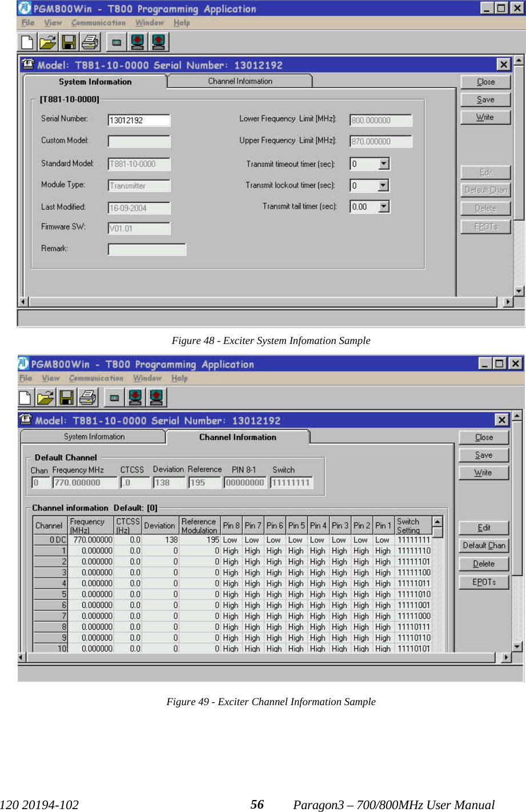Click Close button in Figure 48 dialog
The height and width of the screenshot is (812, 526).
485,82
